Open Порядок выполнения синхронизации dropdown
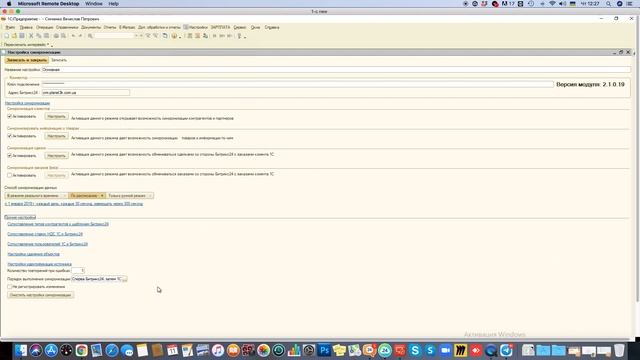Viewport: 640px width, 360px height. 124,279
